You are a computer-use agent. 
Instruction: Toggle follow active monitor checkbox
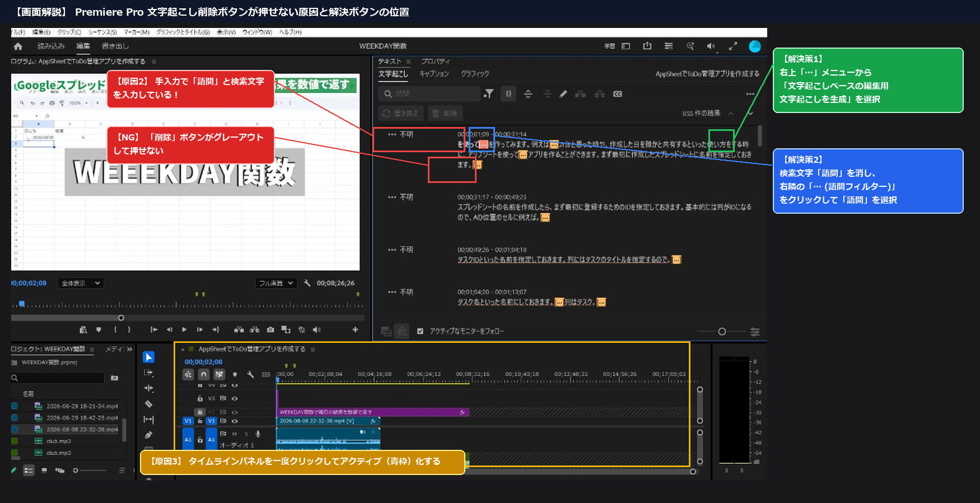[420, 331]
